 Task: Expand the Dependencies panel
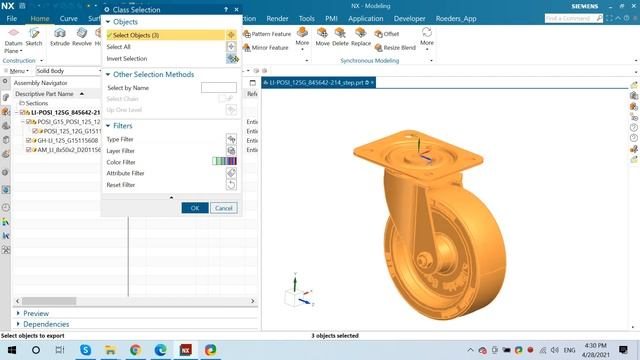18,324
